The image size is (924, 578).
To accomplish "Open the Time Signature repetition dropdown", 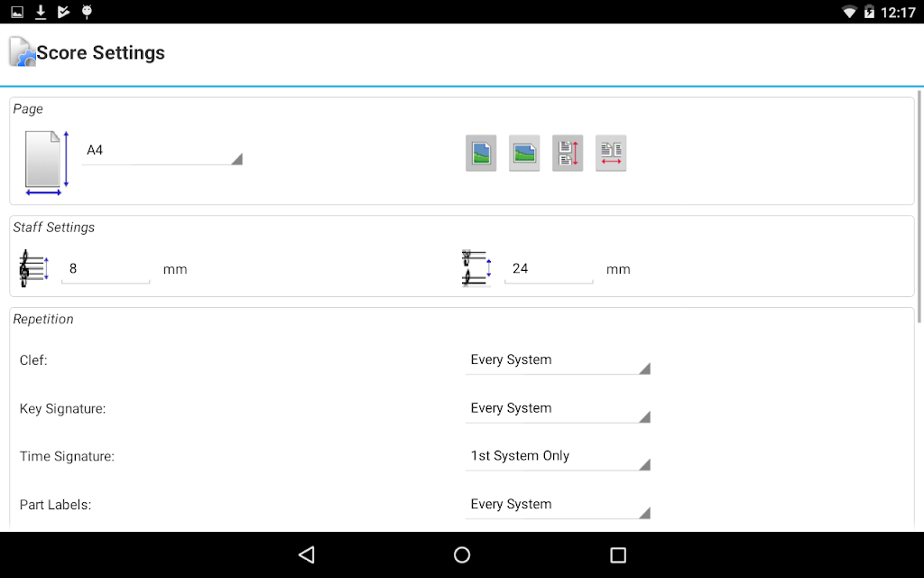I will [x=558, y=456].
